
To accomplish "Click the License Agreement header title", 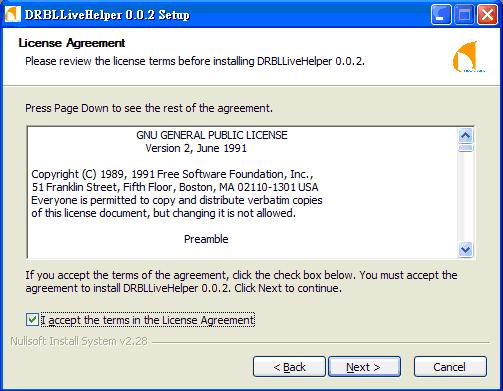I will (x=72, y=43).
